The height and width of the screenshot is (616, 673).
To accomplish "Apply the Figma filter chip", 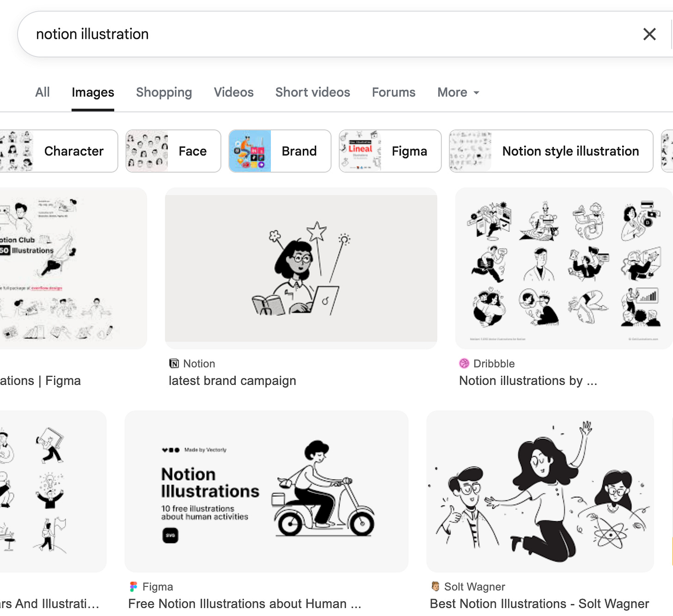I will click(x=390, y=151).
